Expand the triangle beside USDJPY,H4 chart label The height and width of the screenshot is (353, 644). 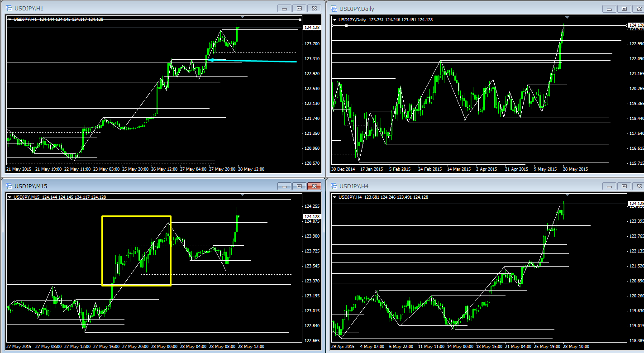tap(335, 197)
